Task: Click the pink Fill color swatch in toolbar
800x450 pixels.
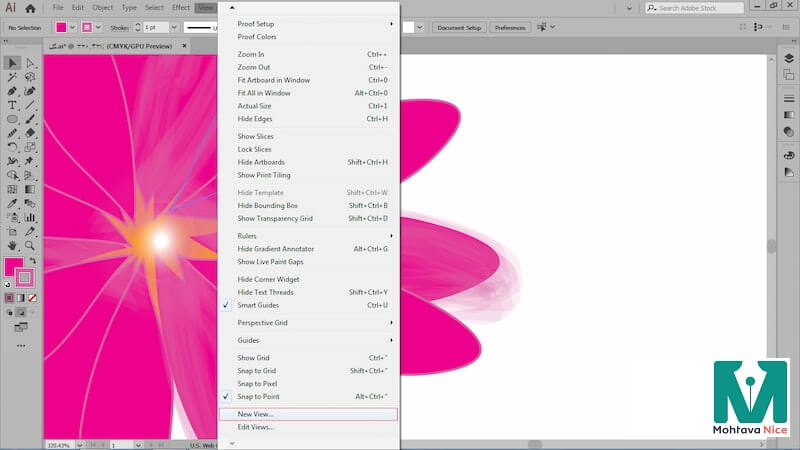Action: point(14,267)
